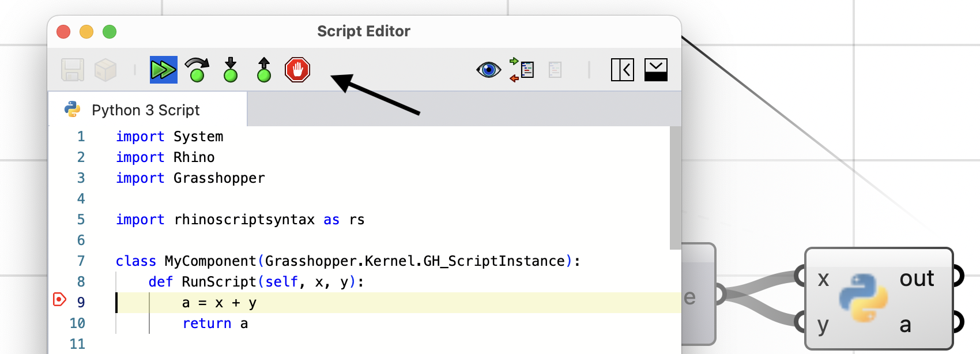Click the grayed document icon in toolbar
Image resolution: width=980 pixels, height=354 pixels.
click(555, 70)
